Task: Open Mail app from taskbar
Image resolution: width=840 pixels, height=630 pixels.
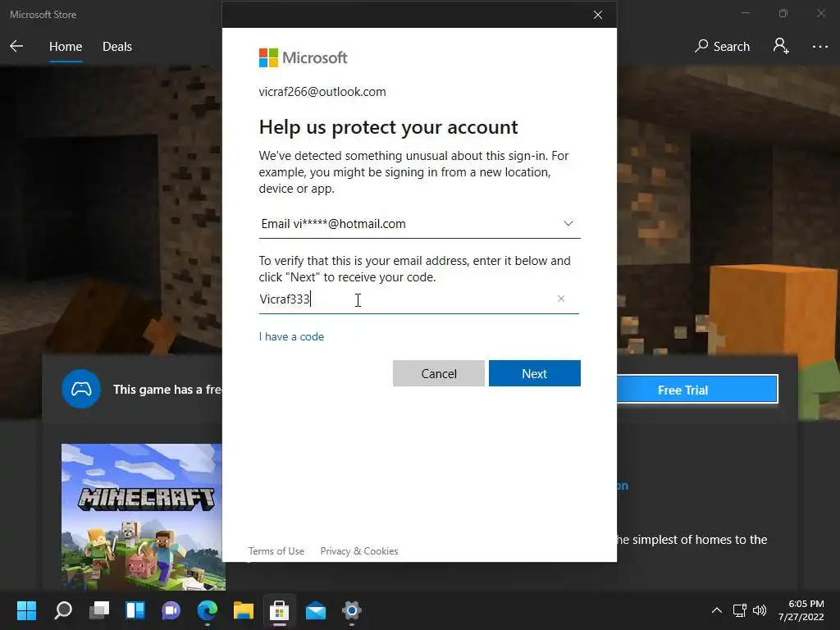Action: tap(316, 610)
